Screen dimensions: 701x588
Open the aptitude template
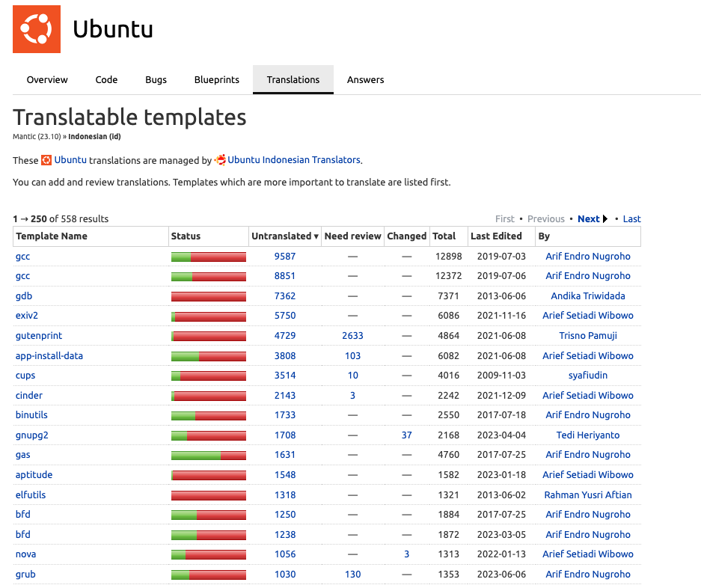34,475
